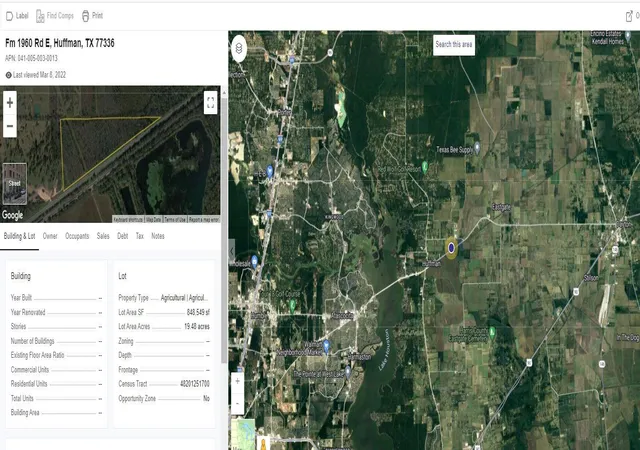The height and width of the screenshot is (450, 640).
Task: Select the 19.48 acres value
Action: pyautogui.click(x=197, y=327)
